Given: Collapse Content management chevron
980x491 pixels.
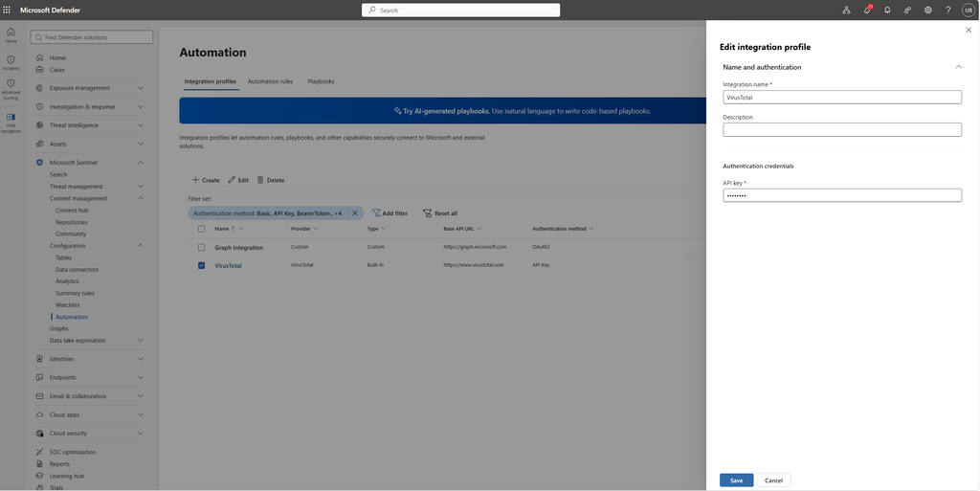Looking at the screenshot, I should point(140,198).
